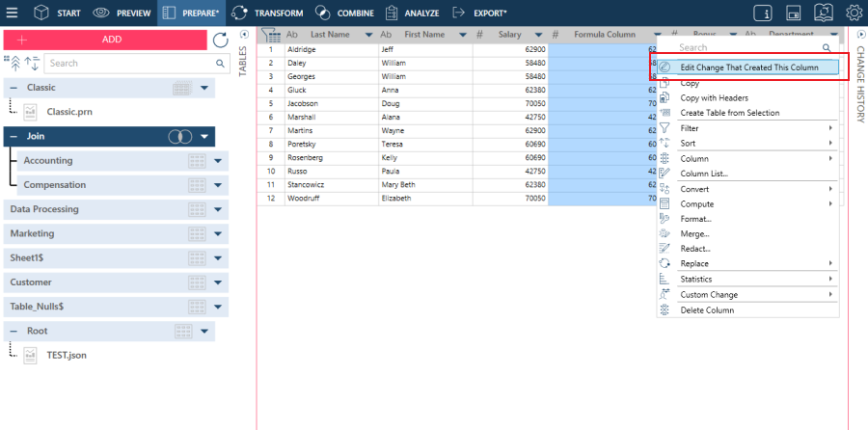
Task: Collapse the Classic table group
Action: [x=14, y=88]
